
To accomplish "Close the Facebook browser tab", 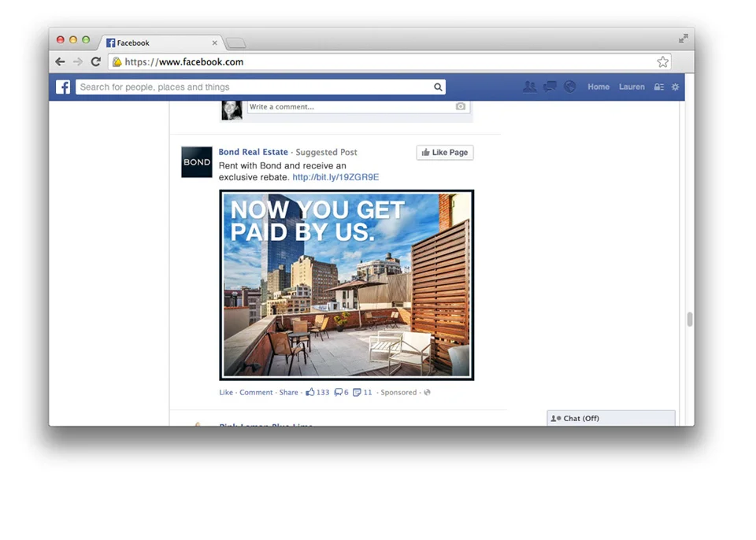I will coord(214,43).
